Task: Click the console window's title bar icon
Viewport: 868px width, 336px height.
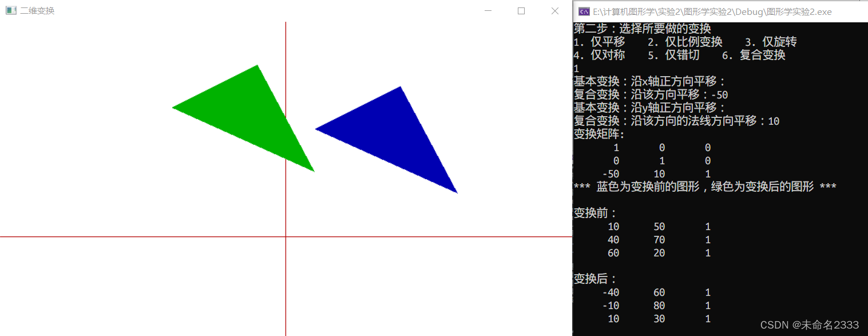Action: point(584,11)
